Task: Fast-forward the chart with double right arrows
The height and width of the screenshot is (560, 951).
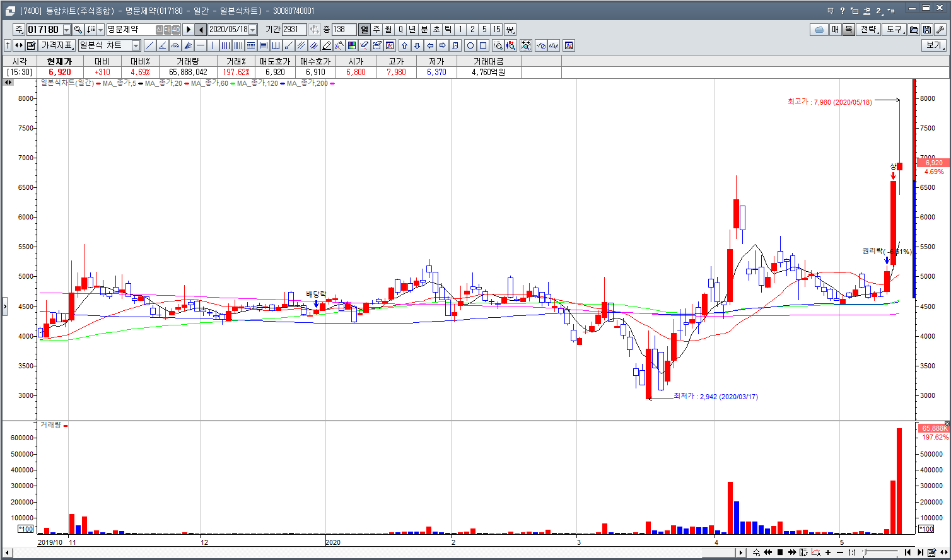Action: click(792, 552)
